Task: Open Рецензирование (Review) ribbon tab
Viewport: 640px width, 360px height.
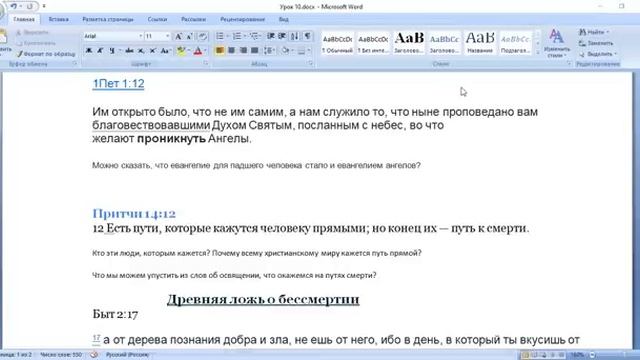Action: coord(242,19)
